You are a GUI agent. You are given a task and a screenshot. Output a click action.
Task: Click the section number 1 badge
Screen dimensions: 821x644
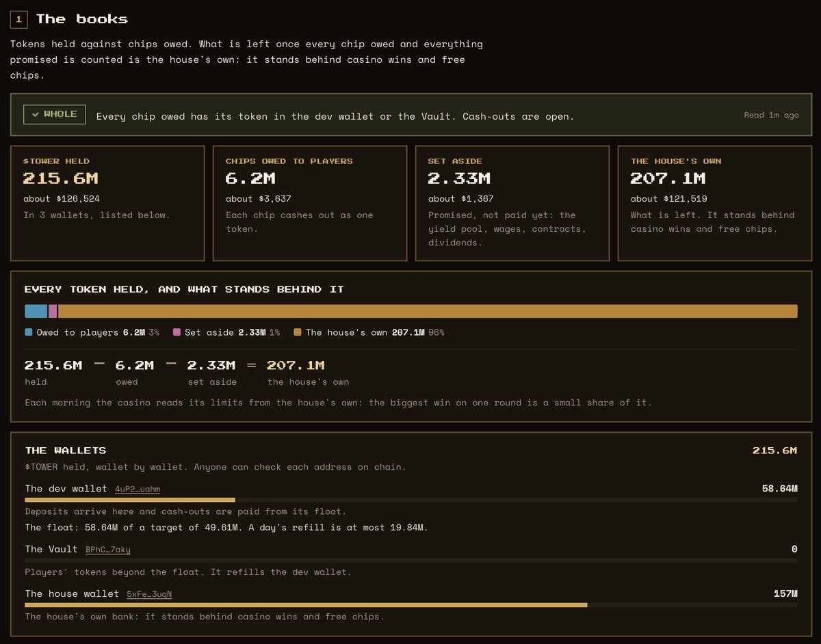[x=18, y=19]
